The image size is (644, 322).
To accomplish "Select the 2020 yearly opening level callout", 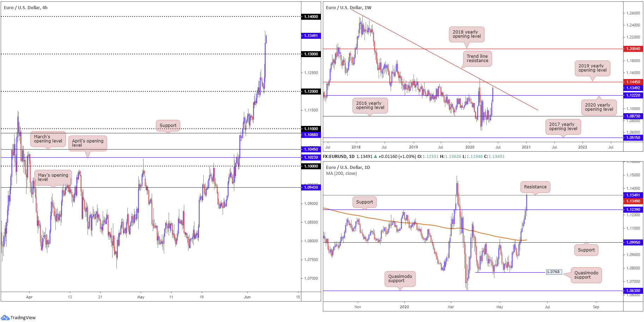I will pyautogui.click(x=599, y=107).
